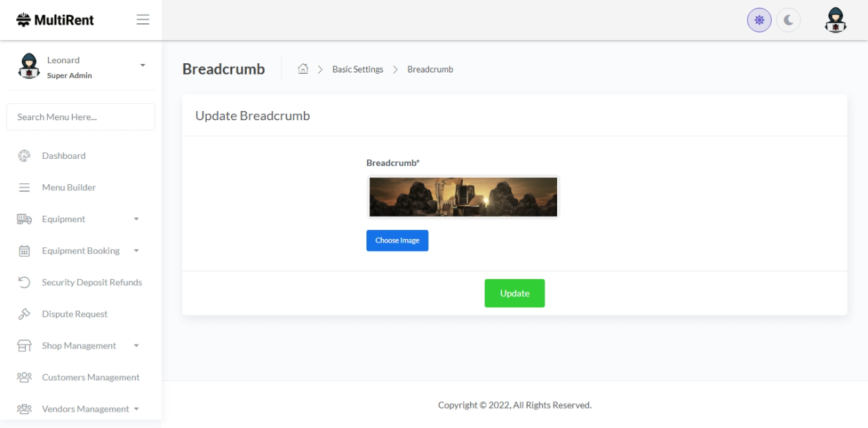Click the hamburger menu icon to collapse sidebar
Screen dimensions: 868x428
tap(143, 20)
